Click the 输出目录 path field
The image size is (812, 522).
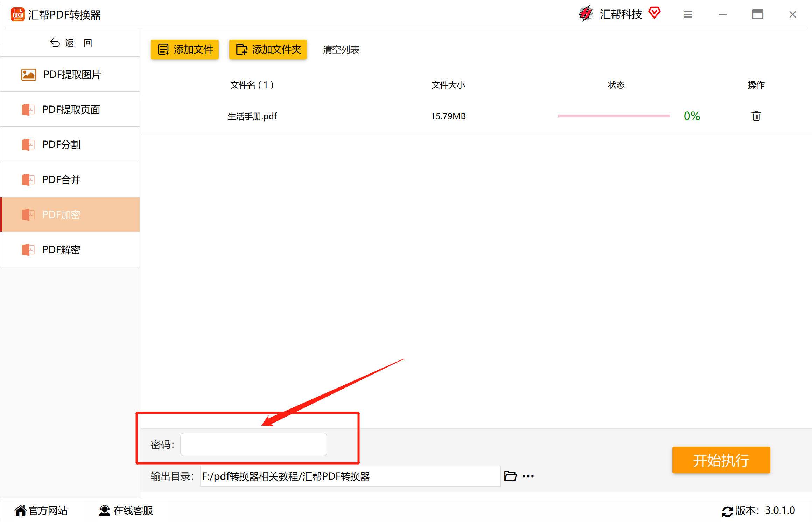pos(350,476)
